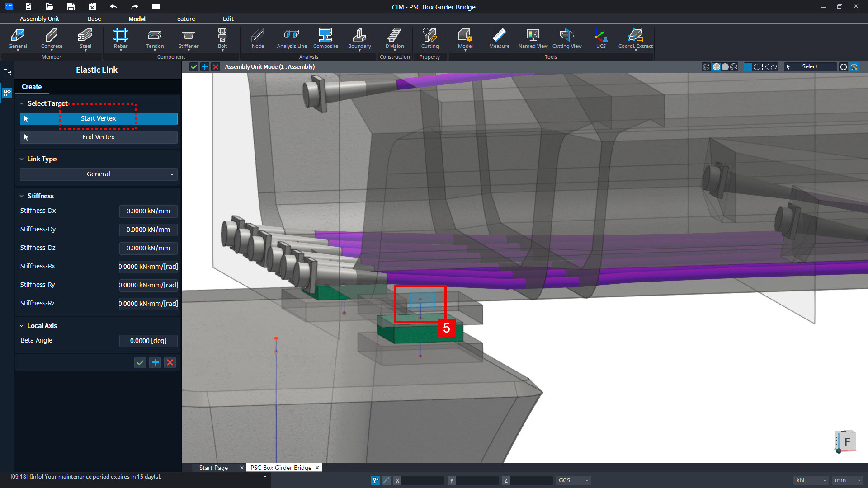Toggle rectangular selection mode in viewport
The width and height of the screenshot is (868, 488).
748,67
